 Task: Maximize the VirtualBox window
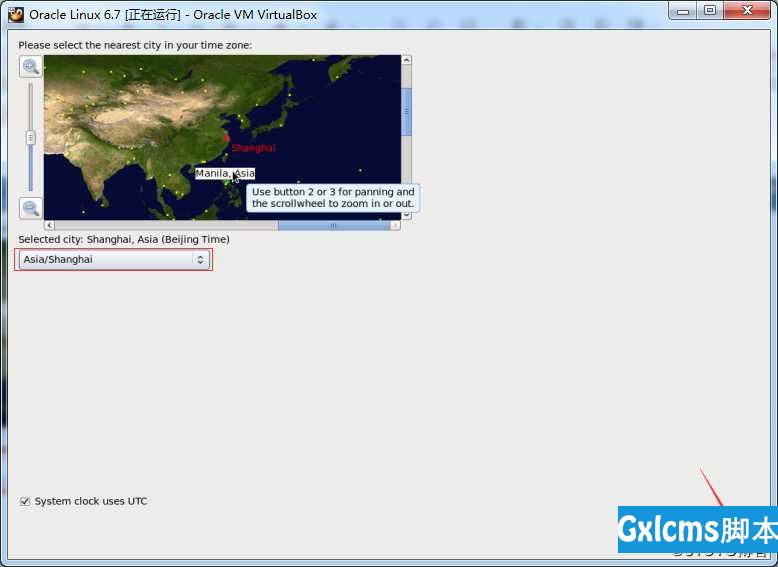pyautogui.click(x=710, y=11)
